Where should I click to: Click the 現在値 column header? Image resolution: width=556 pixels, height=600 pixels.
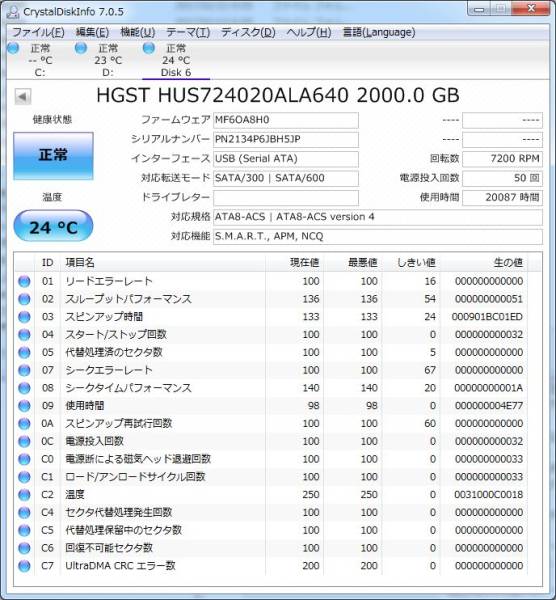[294, 263]
